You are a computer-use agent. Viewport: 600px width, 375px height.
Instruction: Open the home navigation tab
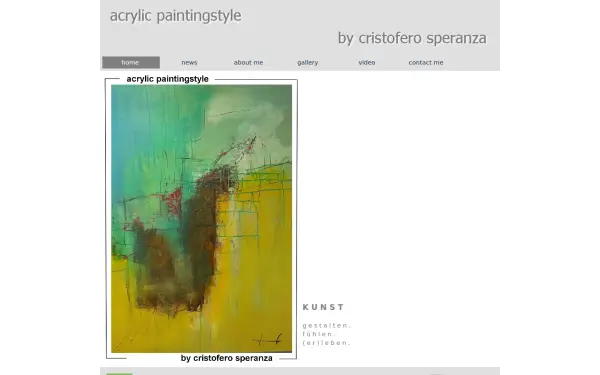coord(130,62)
